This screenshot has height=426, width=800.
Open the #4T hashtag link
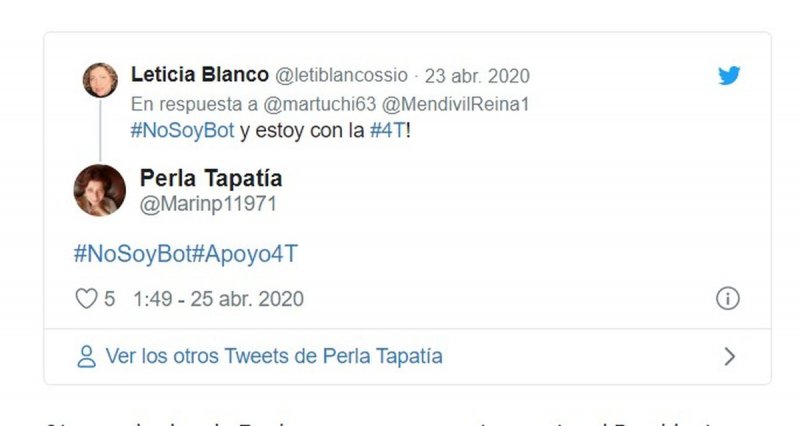[x=388, y=131]
